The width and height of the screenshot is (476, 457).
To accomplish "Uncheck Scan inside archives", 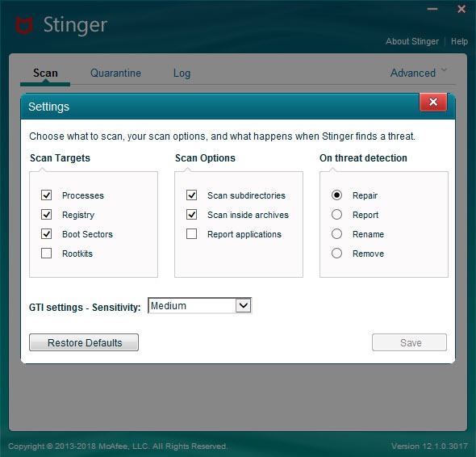I will click(191, 215).
